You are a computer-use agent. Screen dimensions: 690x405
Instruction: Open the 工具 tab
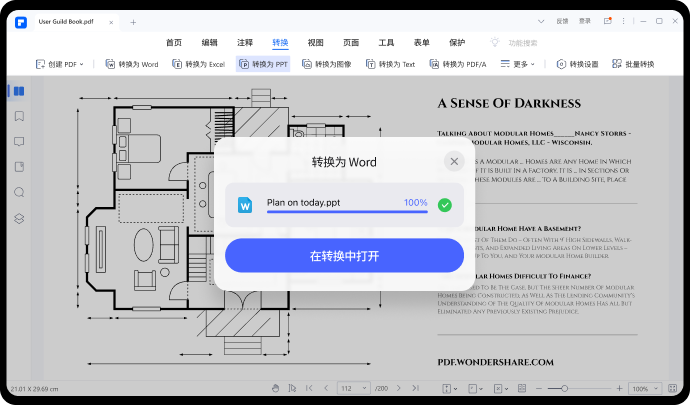386,43
